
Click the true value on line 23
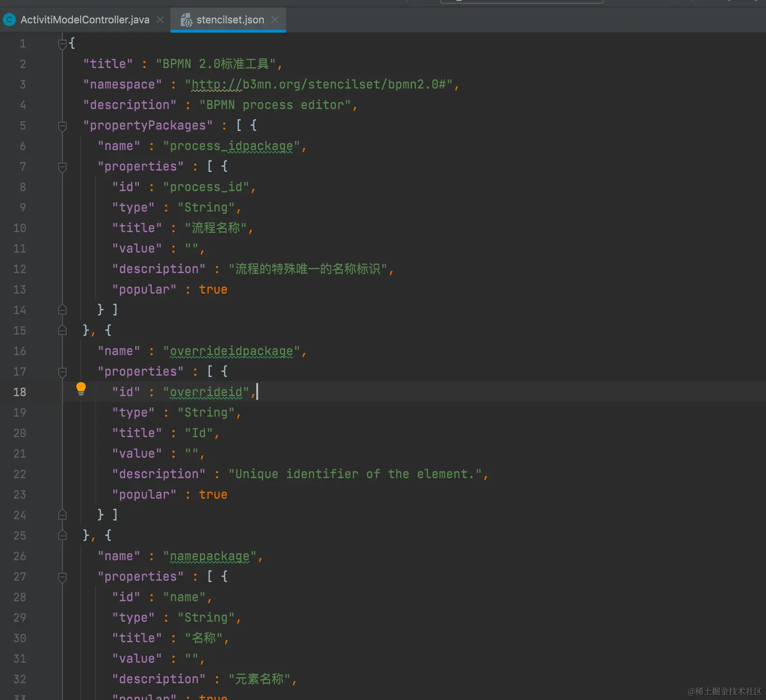(213, 494)
